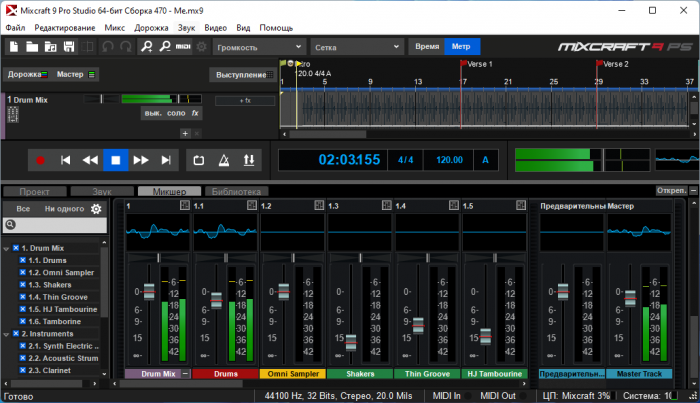Click the соло button on Drum Mix
The width and height of the screenshot is (700, 403).
(x=176, y=114)
